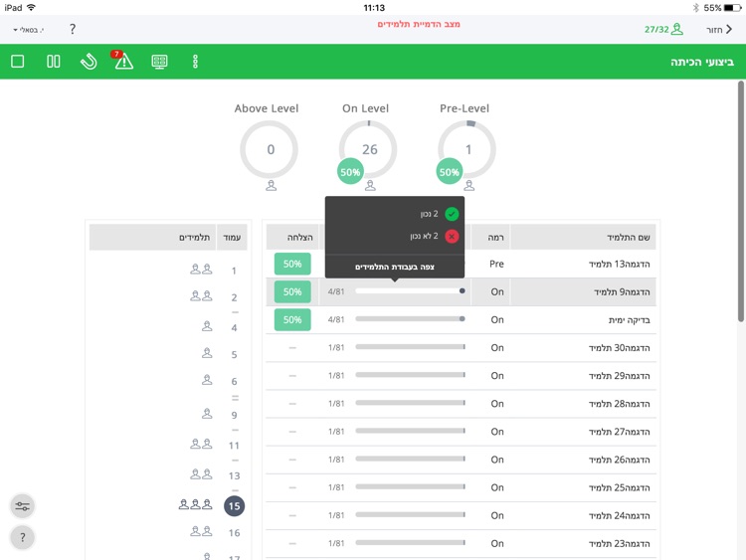Select page 5 in pages list
This screenshot has height=560, width=746.
(x=234, y=354)
